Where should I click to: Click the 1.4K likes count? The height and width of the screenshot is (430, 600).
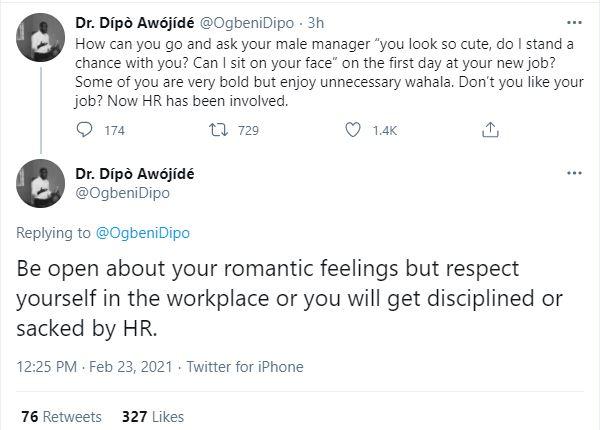coord(385,130)
